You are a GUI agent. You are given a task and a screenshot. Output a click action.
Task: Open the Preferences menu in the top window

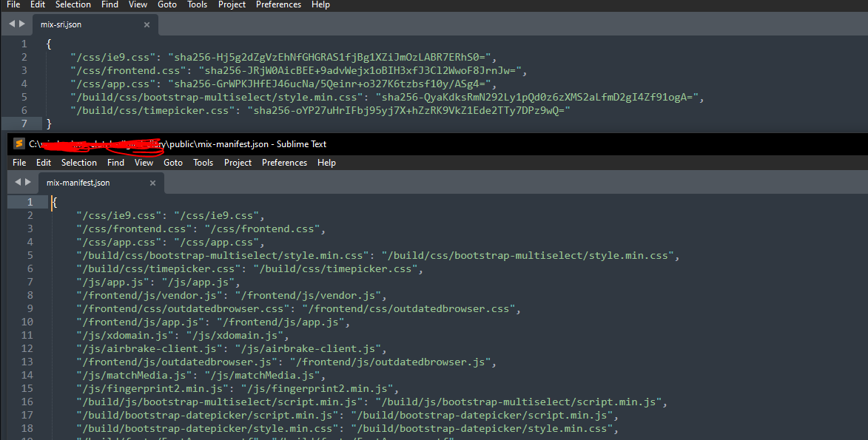278,5
